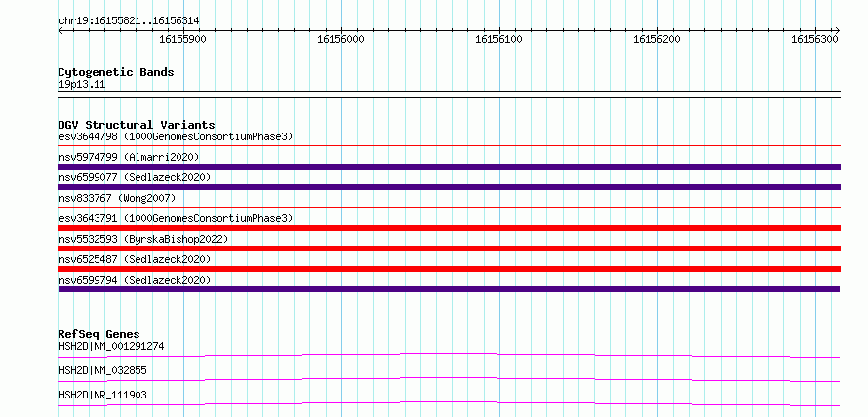Click the ruler's right arrowhead
This screenshot has height=417, width=868.
tap(837, 30)
